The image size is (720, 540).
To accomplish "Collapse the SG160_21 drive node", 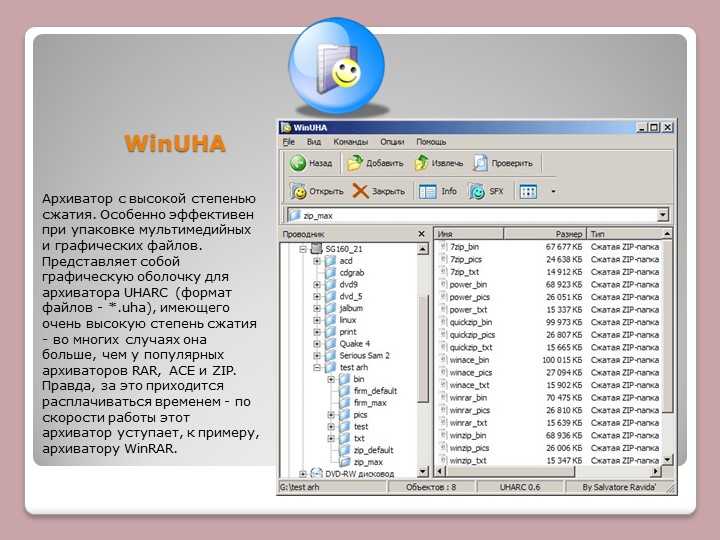I will tap(303, 249).
